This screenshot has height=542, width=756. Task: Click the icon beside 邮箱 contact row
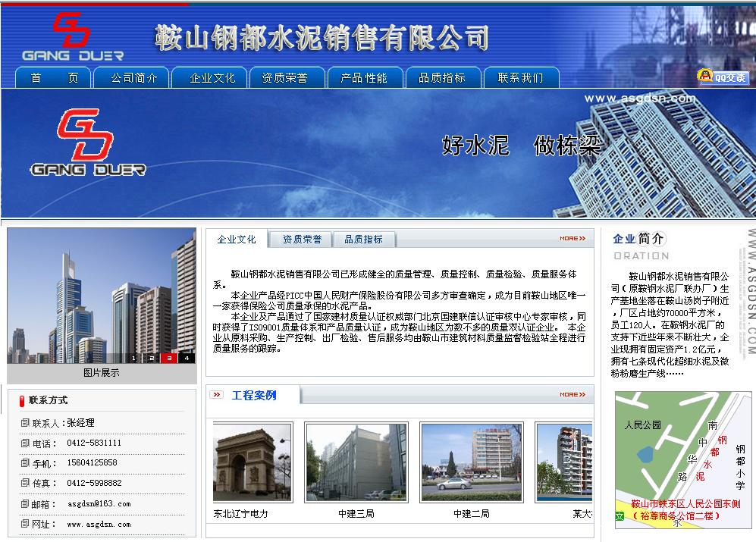[x=25, y=504]
